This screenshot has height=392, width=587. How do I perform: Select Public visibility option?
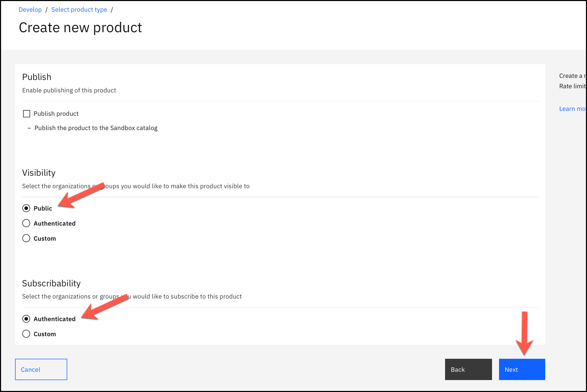pyautogui.click(x=26, y=208)
